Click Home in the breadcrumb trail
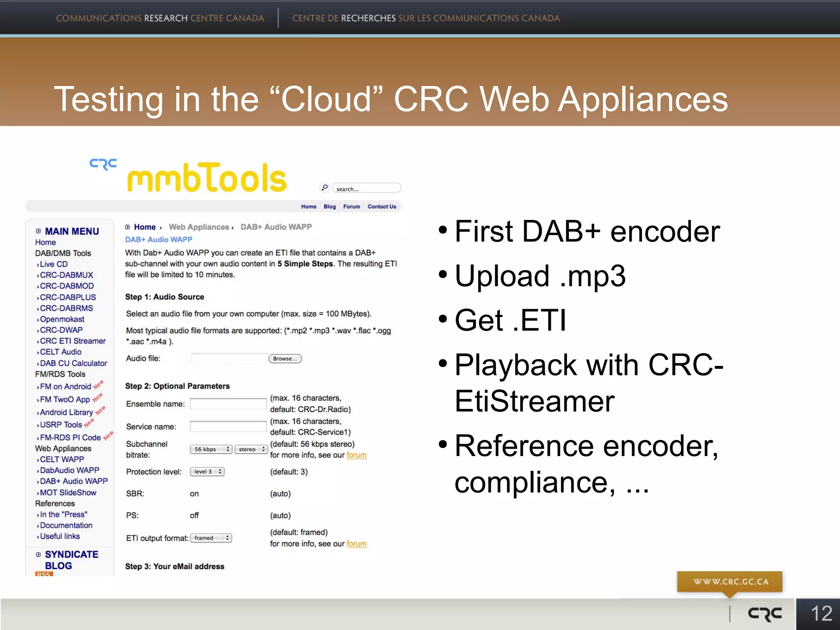Viewport: 840px width, 630px height. pos(145,227)
